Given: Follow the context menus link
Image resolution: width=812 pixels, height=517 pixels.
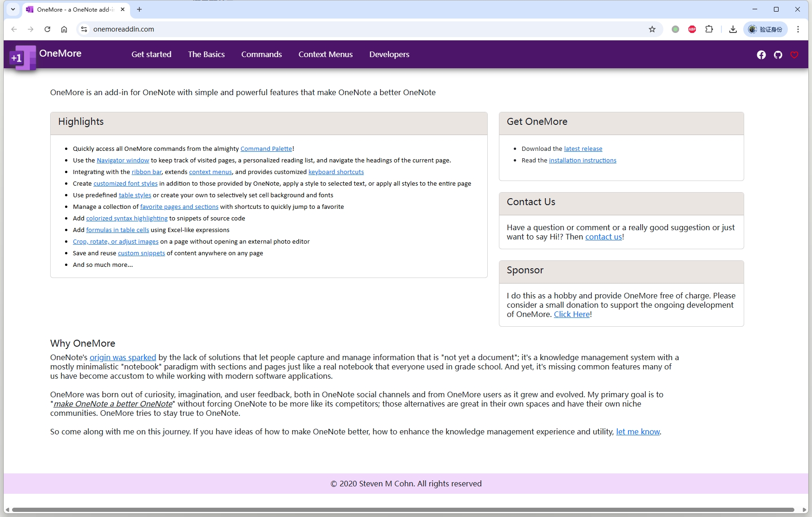Looking at the screenshot, I should 210,172.
